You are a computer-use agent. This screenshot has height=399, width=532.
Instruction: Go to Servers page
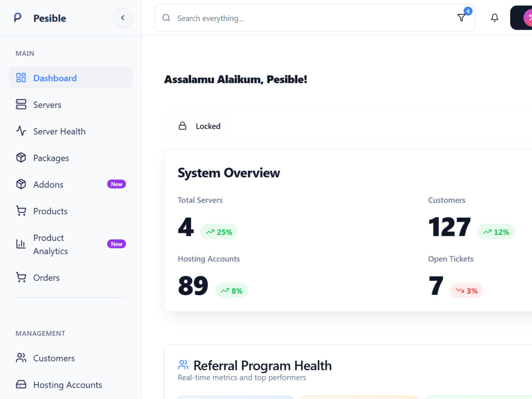[71, 104]
